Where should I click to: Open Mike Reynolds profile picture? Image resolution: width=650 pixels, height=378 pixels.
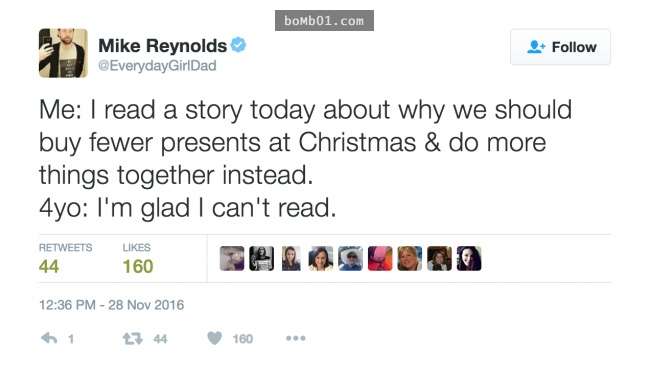[x=63, y=53]
